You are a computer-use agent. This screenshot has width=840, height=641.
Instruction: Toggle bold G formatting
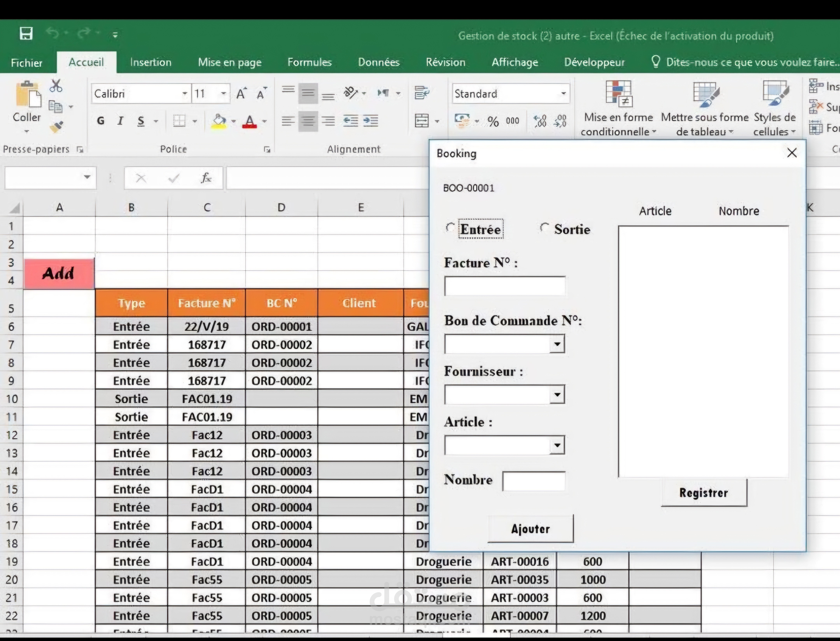point(100,121)
